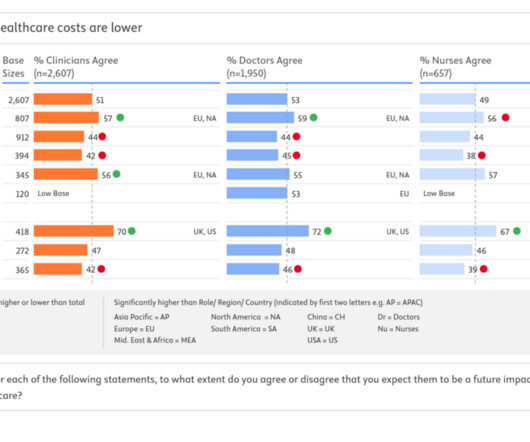The width and height of the screenshot is (530, 442).
Task: Click the green dot beside Clinicians value 56
Action: pos(116,174)
